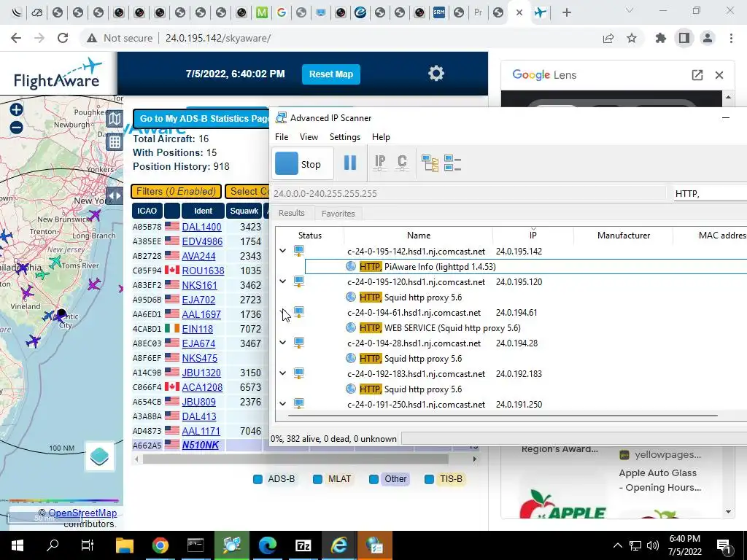747x560 pixels.
Task: Toggle MLAT legend checkbox
Action: (317, 479)
